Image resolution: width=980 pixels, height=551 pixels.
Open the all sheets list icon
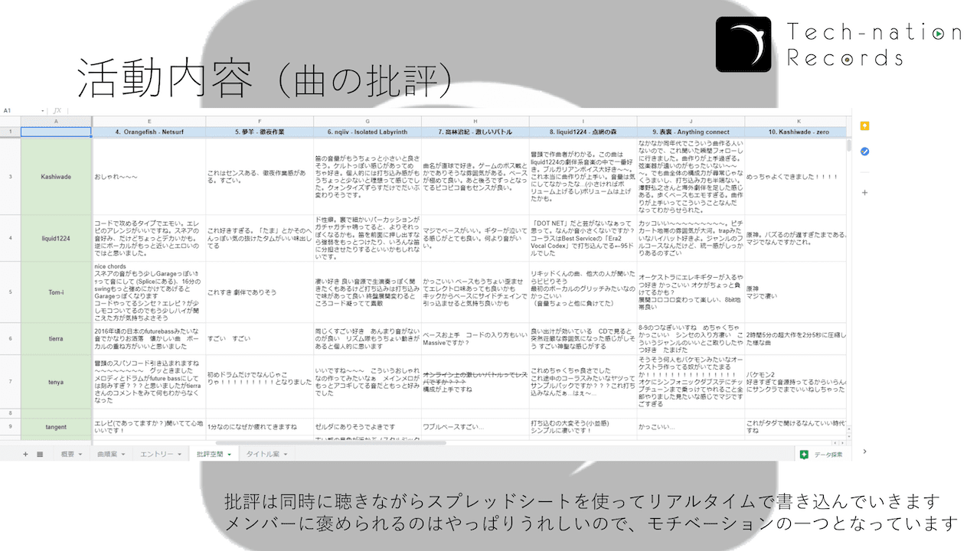click(x=40, y=454)
